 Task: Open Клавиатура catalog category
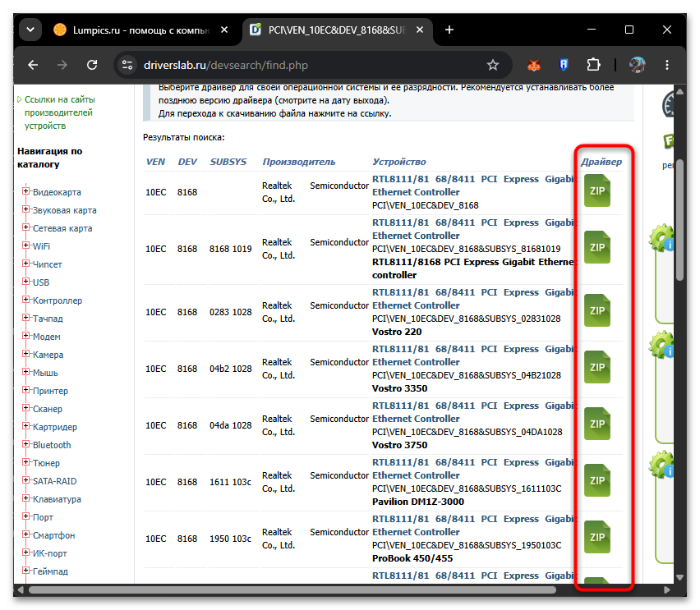[58, 499]
